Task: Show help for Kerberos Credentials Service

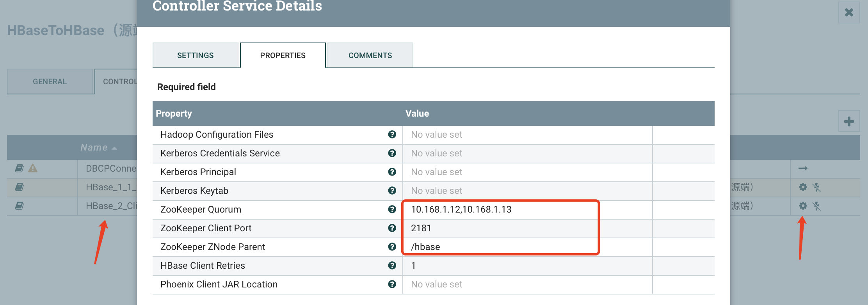Action: [392, 153]
